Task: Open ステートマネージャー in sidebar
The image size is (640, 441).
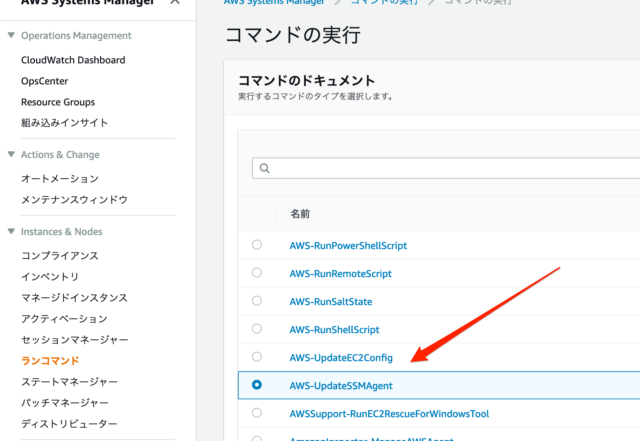Action: tap(69, 382)
